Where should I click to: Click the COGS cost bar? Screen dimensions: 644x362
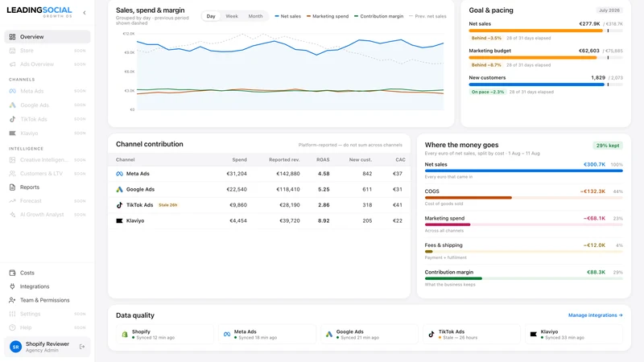tap(524, 198)
